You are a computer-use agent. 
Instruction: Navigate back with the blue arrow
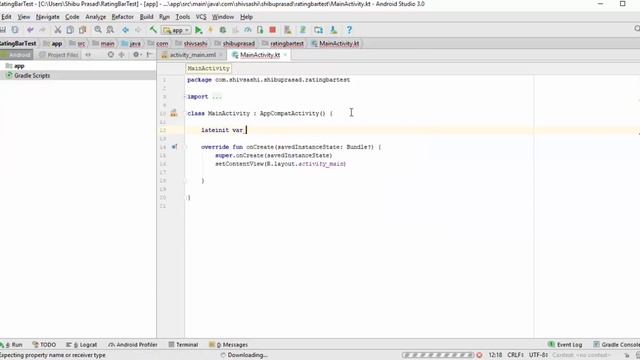point(125,30)
